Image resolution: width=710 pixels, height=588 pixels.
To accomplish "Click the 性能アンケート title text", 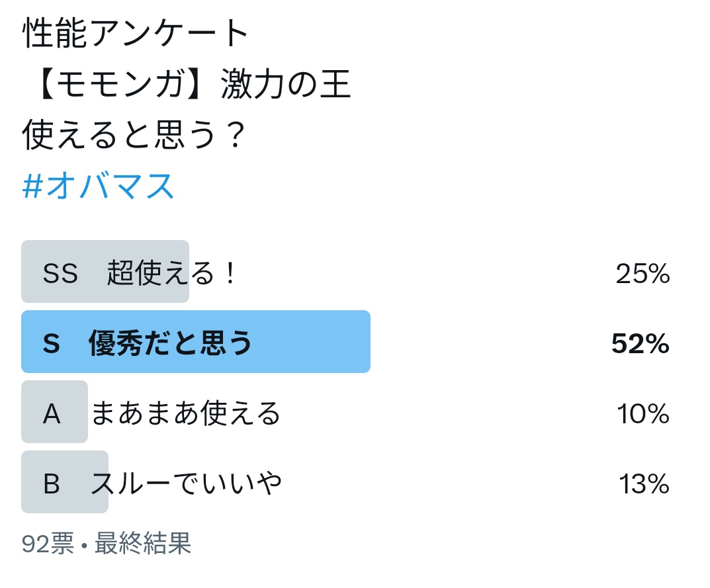I will [136, 34].
